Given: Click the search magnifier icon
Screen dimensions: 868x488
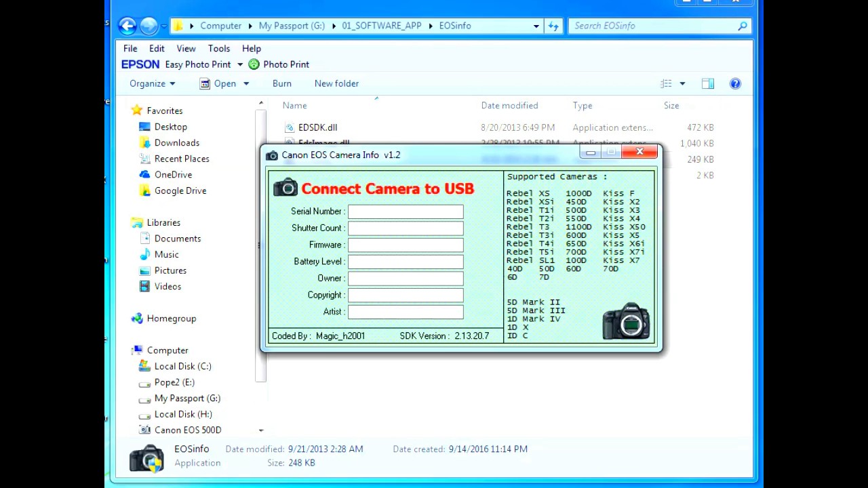Looking at the screenshot, I should coord(743,26).
